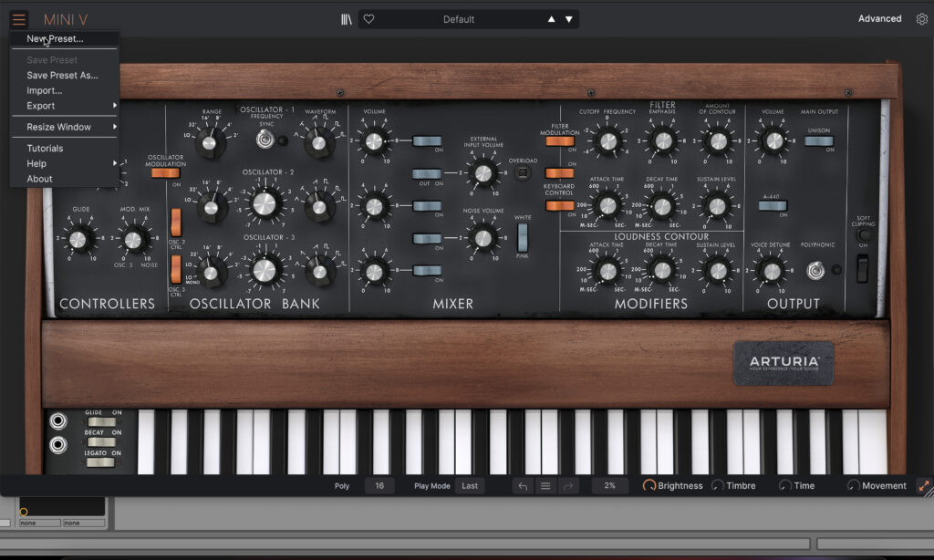Open the settings gear icon
This screenshot has height=560, width=934.
[921, 19]
